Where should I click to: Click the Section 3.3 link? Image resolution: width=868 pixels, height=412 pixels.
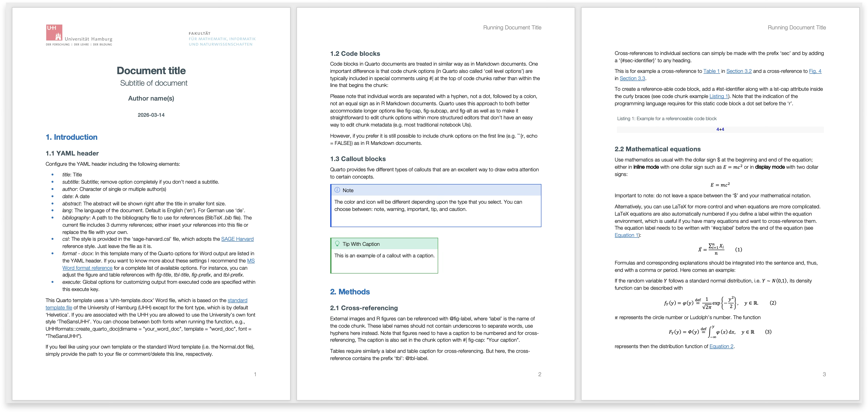click(632, 78)
